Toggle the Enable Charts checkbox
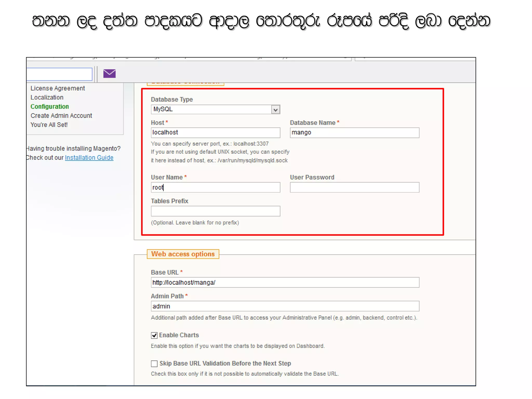Viewport: 532px width, 399px height. point(154,335)
